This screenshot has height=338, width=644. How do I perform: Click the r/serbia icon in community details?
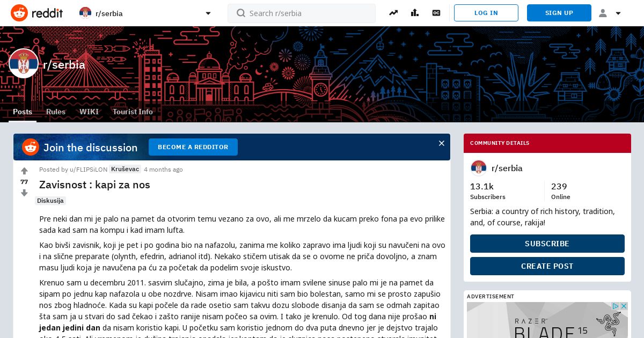tap(479, 168)
